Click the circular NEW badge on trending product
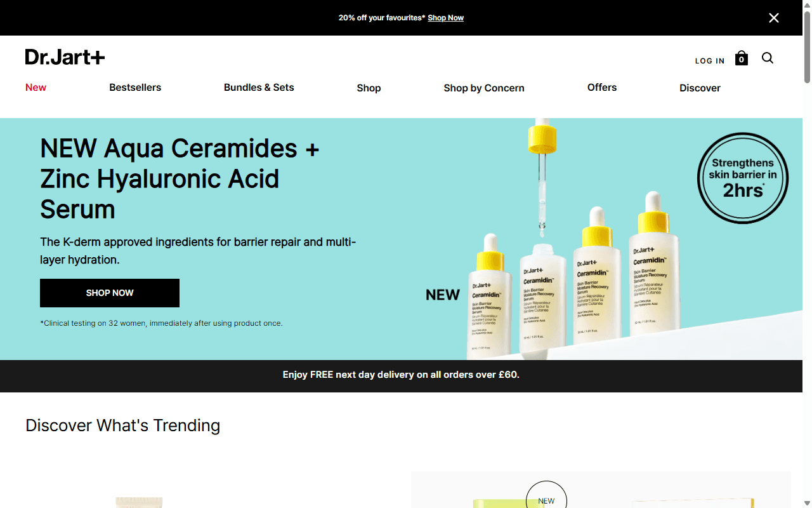The image size is (812, 508). (546, 495)
